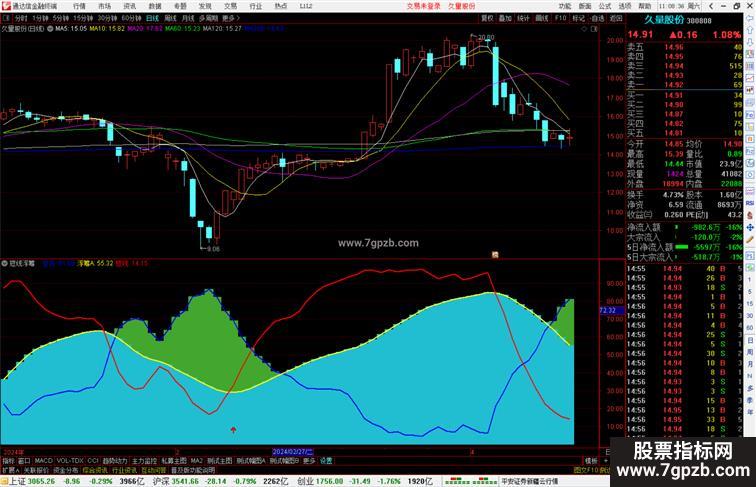The height and width of the screenshot is (487, 756).
Task: Click 上证 index in status bar
Action: click(18, 481)
